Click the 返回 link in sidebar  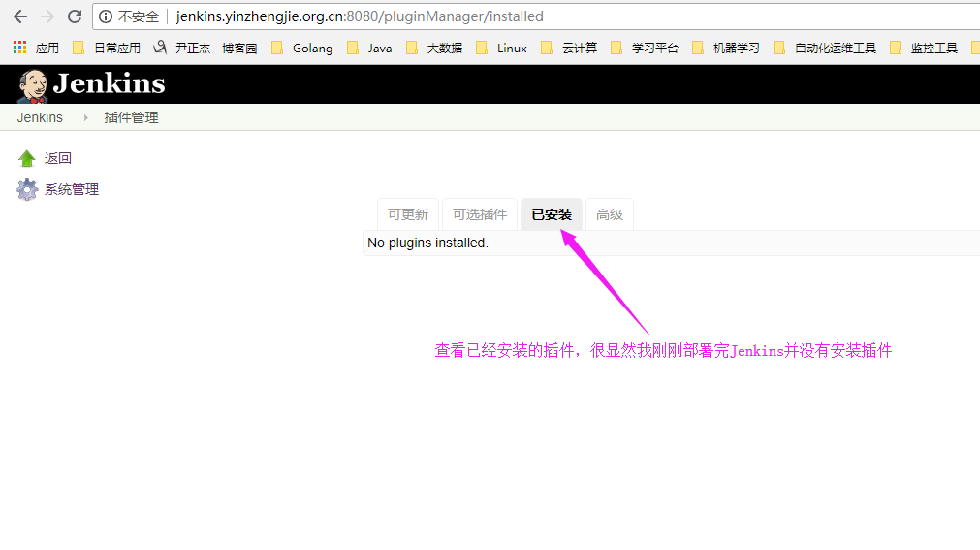point(58,158)
